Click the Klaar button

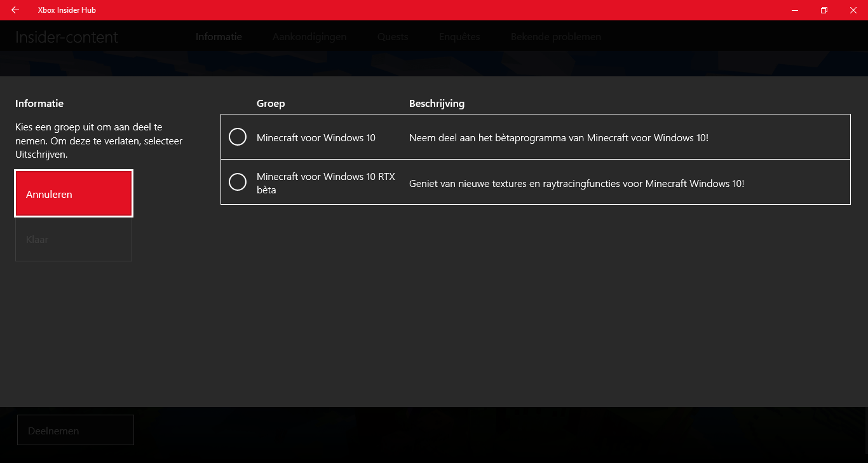pyautogui.click(x=74, y=240)
